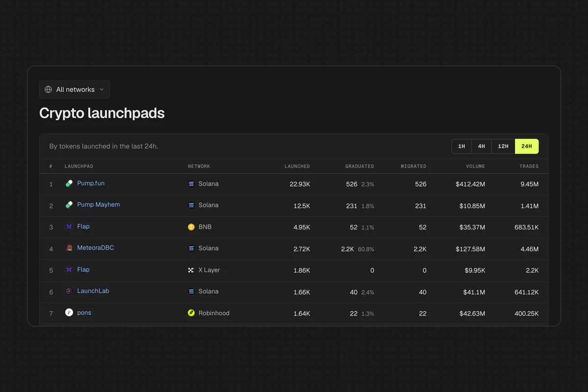Click the Solana icon in Pump Mayhem row

pyautogui.click(x=192, y=206)
